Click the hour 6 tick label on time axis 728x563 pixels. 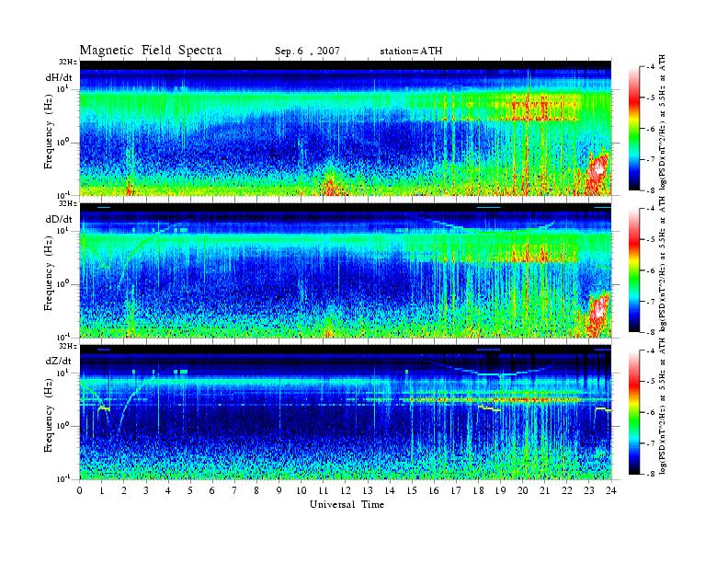pyautogui.click(x=212, y=491)
